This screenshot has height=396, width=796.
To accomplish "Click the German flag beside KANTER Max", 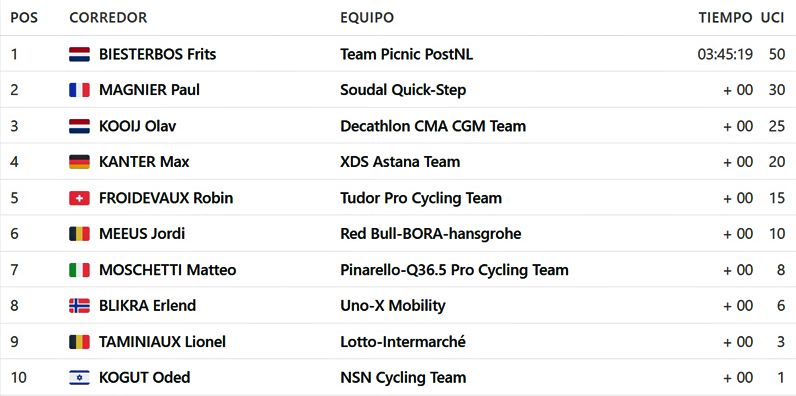I will click(x=79, y=162).
